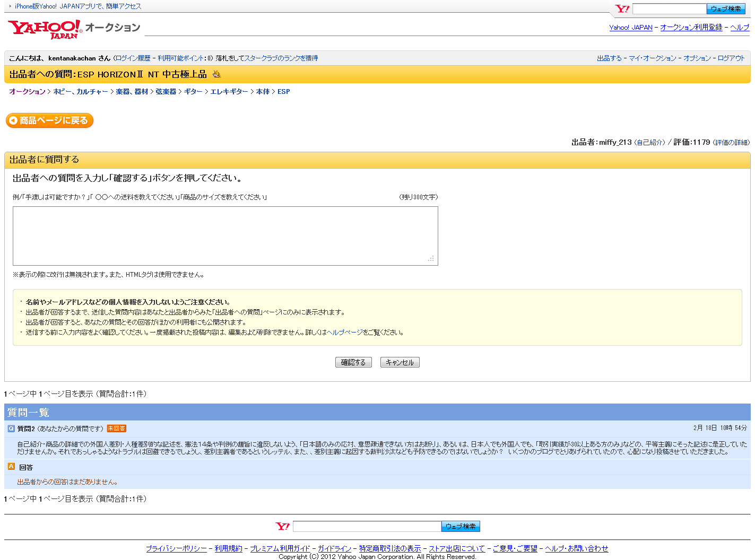Click the bottom ウェブ検索 button
755x560 pixels.
pyautogui.click(x=461, y=526)
